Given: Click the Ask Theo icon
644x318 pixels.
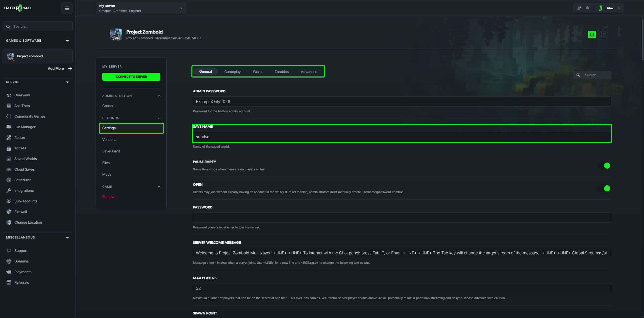Looking at the screenshot, I should [9, 106].
